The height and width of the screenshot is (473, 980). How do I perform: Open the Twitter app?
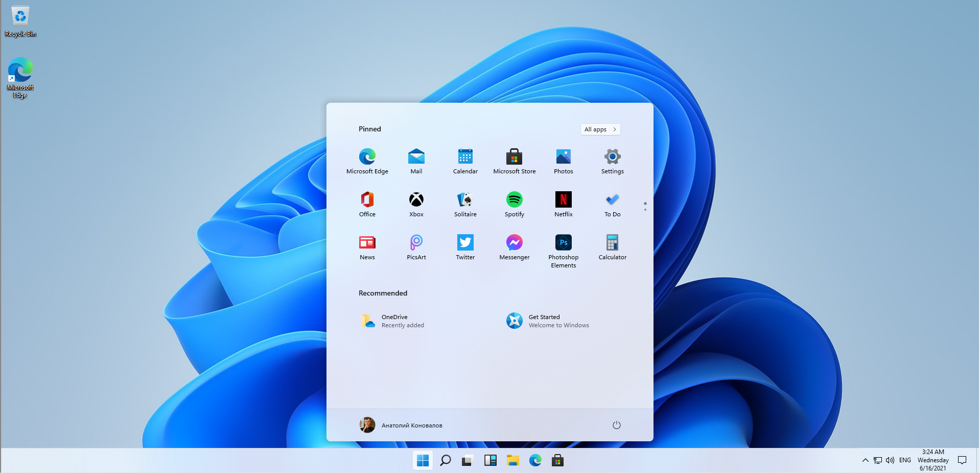tap(465, 247)
